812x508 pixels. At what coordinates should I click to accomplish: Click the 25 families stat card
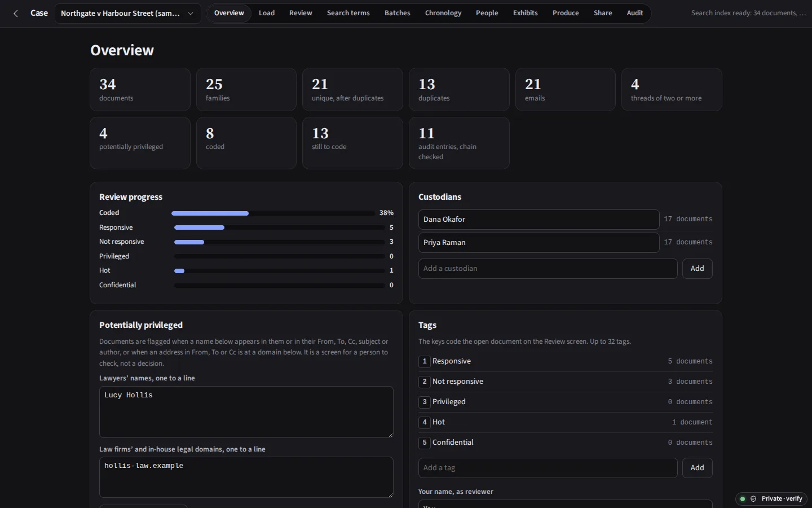coord(246,90)
